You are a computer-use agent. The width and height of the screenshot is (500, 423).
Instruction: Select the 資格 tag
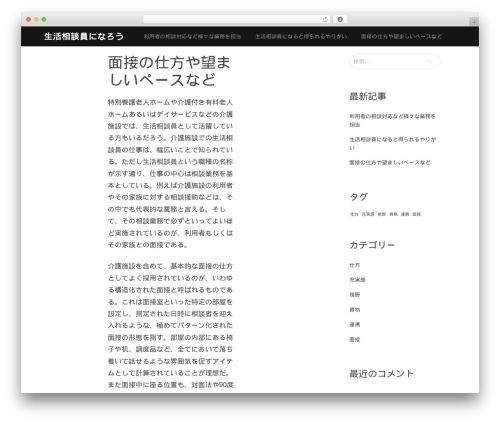coord(393,214)
